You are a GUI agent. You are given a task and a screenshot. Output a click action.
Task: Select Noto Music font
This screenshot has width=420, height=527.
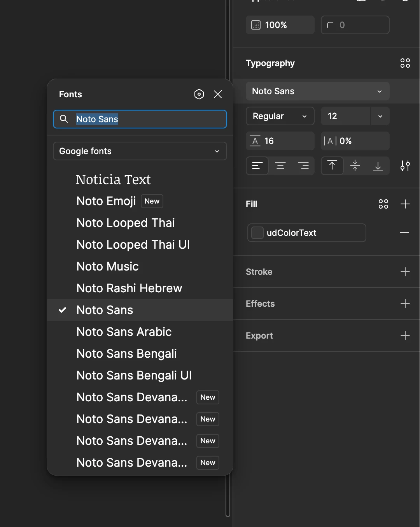(140, 267)
